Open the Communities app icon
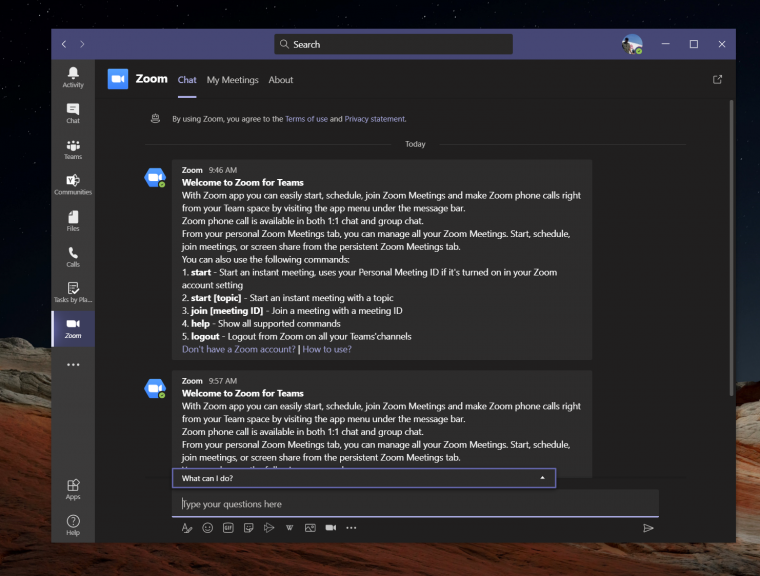The image size is (760, 576). click(73, 185)
